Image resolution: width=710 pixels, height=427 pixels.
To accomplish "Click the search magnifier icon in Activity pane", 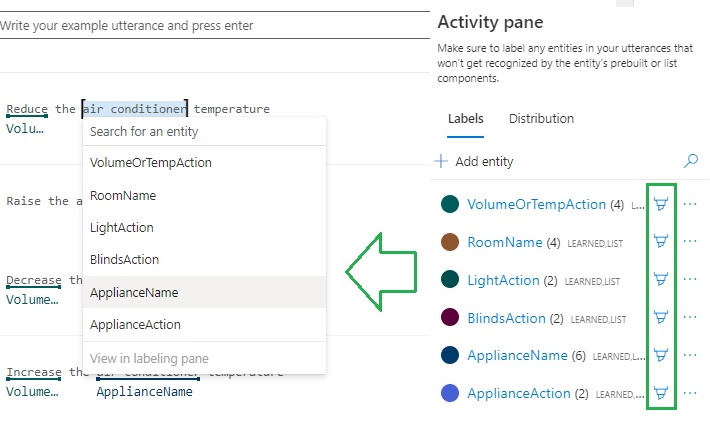I will (x=690, y=160).
